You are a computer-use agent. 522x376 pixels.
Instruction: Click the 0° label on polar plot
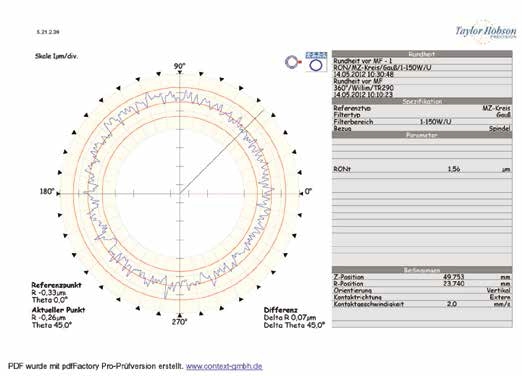[308, 191]
